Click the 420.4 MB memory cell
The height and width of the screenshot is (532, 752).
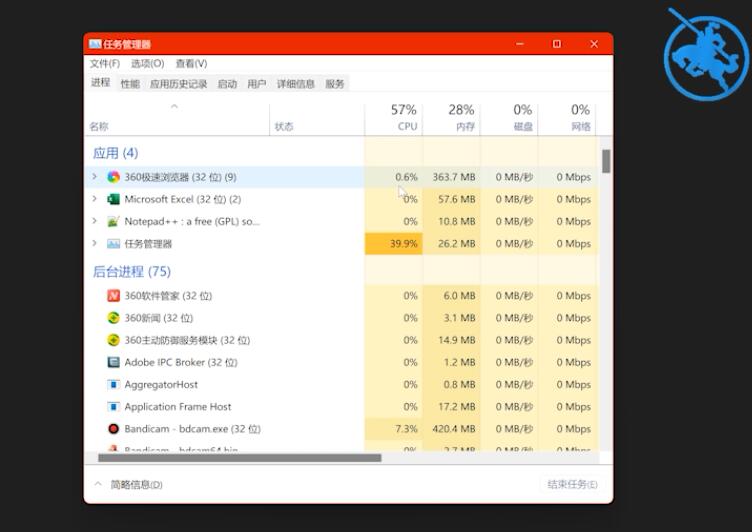451,428
